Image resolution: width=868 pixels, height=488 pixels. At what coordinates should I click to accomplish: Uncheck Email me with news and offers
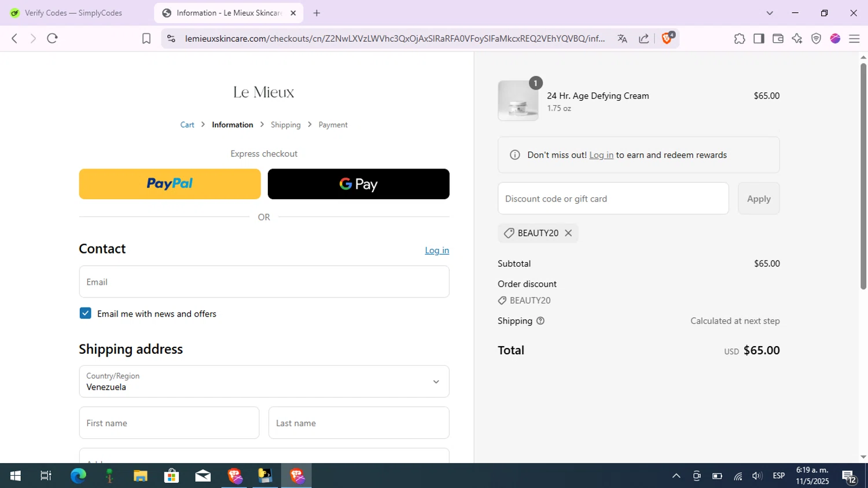coord(86,313)
